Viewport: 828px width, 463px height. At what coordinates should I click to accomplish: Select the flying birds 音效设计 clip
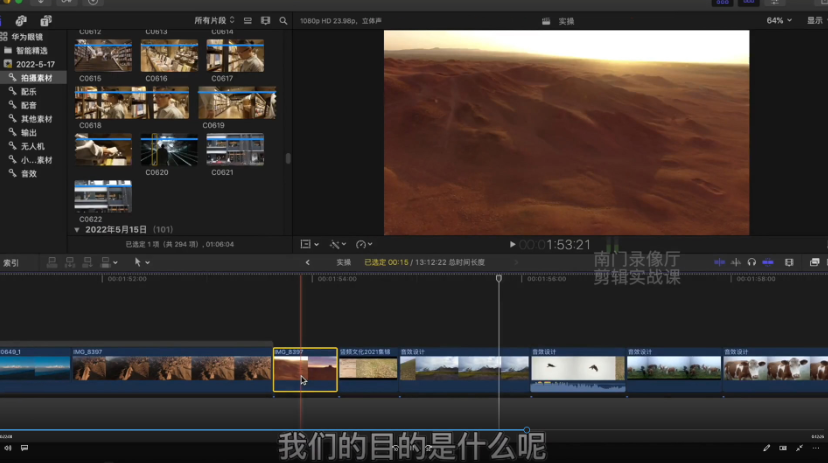click(x=578, y=370)
